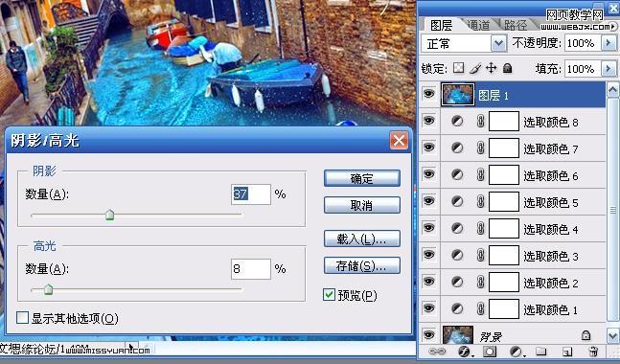Screen dimensions: 620x364
Task: Switch to the 路径 tab
Action: [x=516, y=25]
